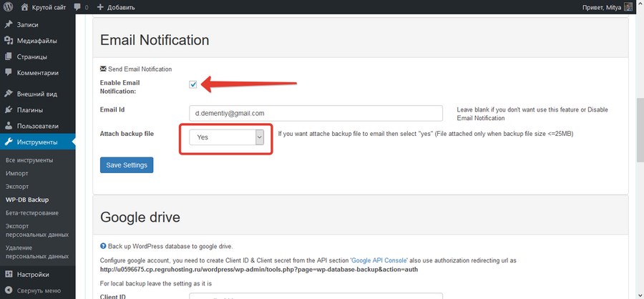This screenshot has height=299, width=644.
Task: Open the Google API Console link
Action: tap(379, 260)
